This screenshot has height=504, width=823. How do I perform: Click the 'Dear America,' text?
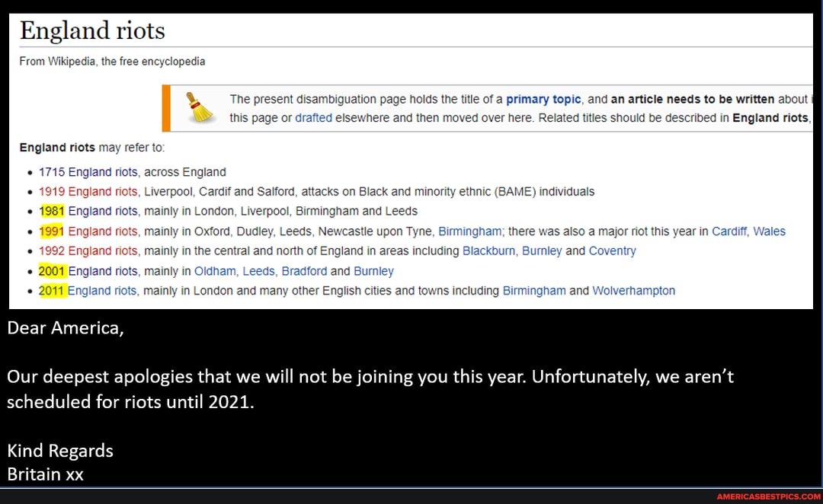click(x=66, y=328)
